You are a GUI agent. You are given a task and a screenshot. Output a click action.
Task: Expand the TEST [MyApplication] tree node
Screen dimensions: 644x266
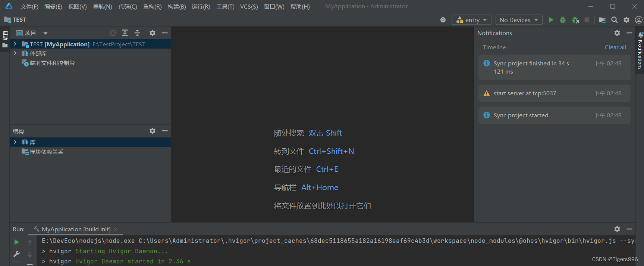(15, 44)
